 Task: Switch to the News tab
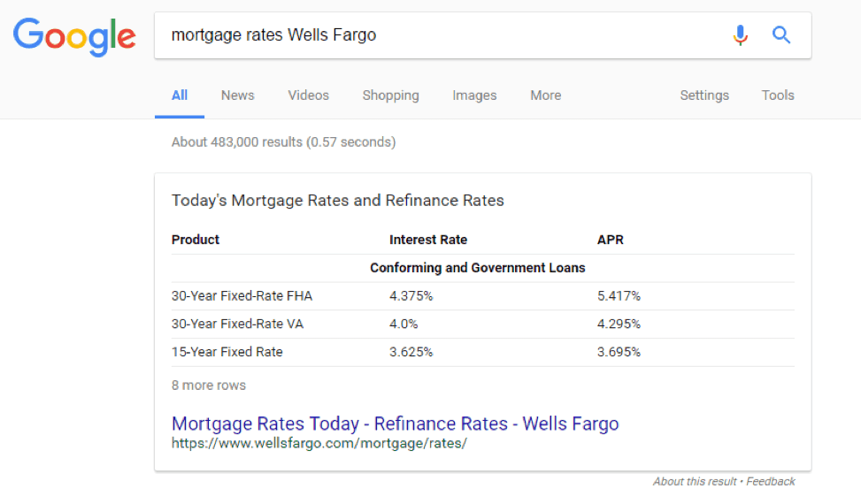[x=238, y=95]
